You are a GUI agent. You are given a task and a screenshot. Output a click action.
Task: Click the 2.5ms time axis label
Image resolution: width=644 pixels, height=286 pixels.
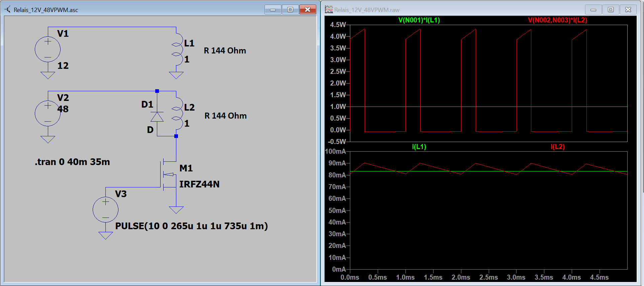pos(488,278)
